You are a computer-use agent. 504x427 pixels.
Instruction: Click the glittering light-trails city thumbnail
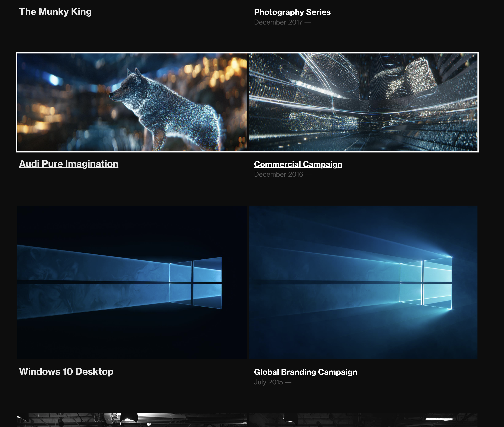point(363,102)
